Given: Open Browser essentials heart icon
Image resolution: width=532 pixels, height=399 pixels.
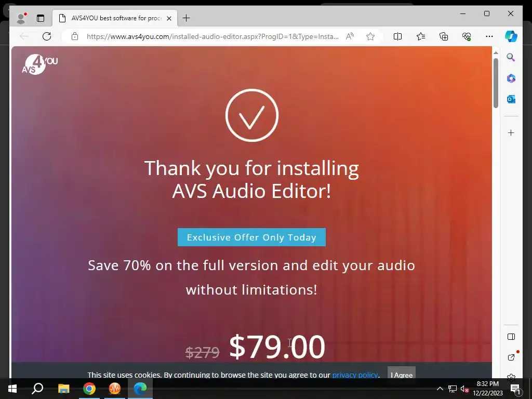Looking at the screenshot, I should [x=467, y=36].
